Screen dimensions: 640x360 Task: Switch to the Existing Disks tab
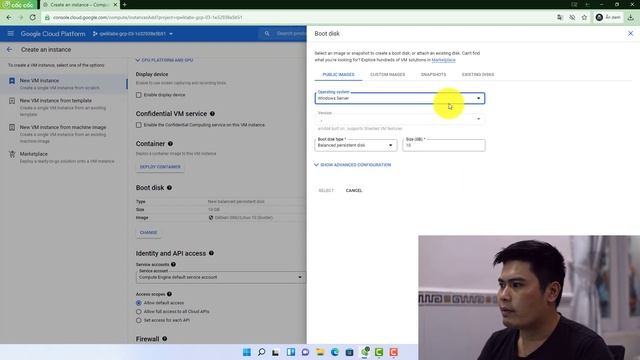tap(478, 75)
